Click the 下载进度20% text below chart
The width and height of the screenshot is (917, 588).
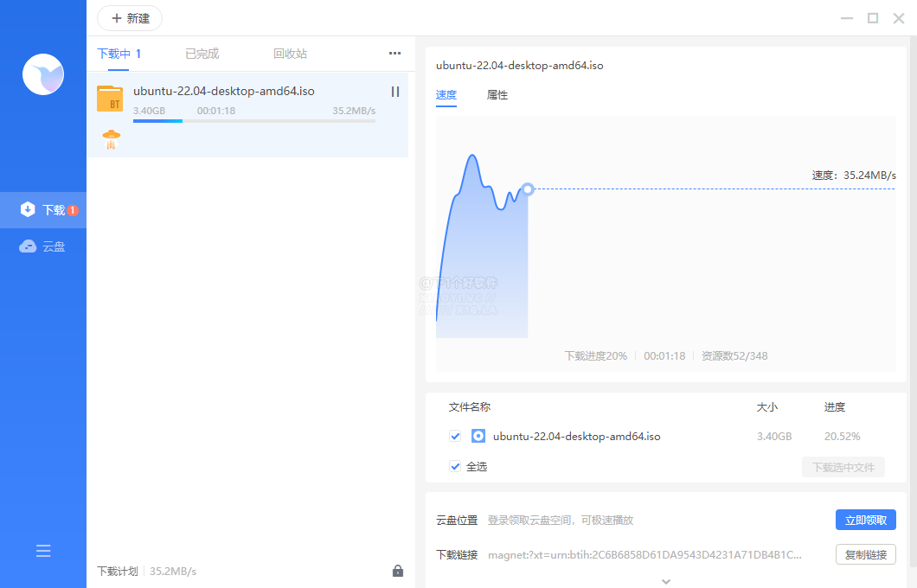[595, 356]
